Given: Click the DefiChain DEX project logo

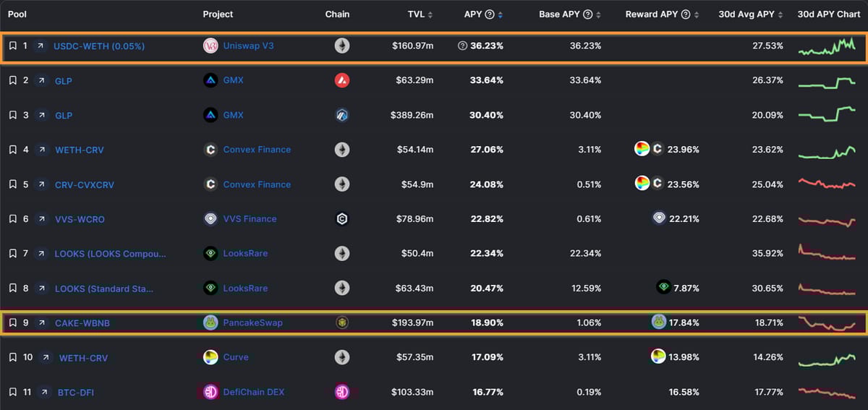Looking at the screenshot, I should 210,392.
